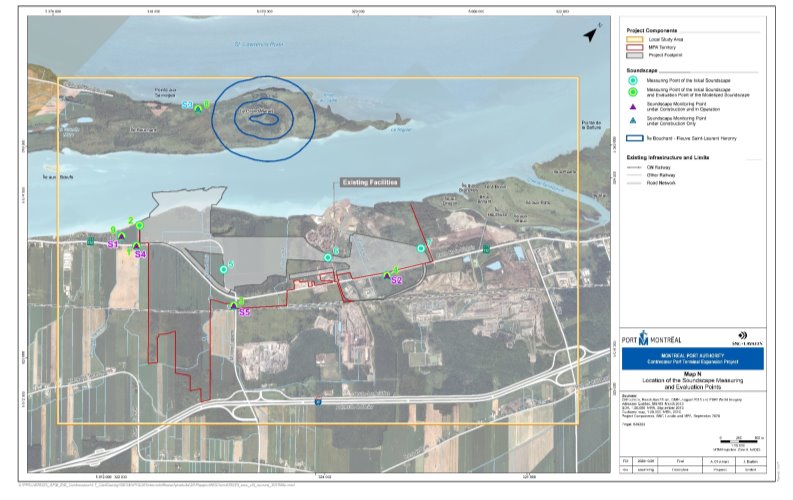Click the purple S1 label on the map
This screenshot has width=793, height=500.
[x=112, y=245]
